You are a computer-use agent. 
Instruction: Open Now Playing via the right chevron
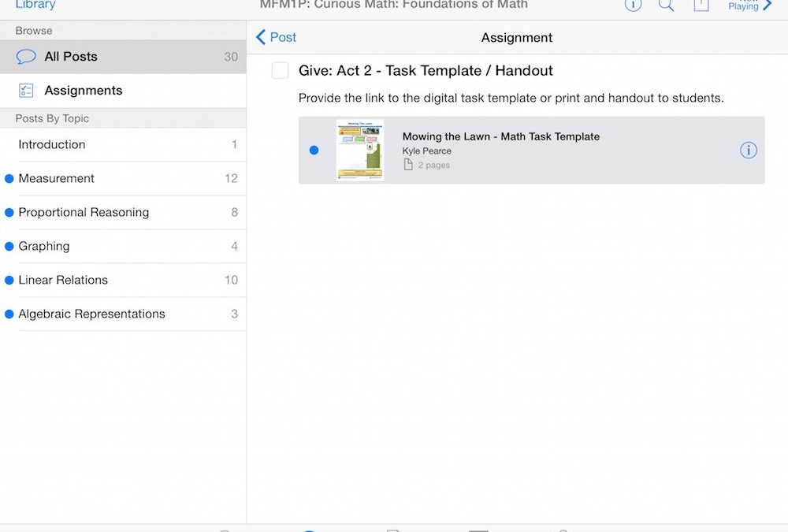click(768, 6)
